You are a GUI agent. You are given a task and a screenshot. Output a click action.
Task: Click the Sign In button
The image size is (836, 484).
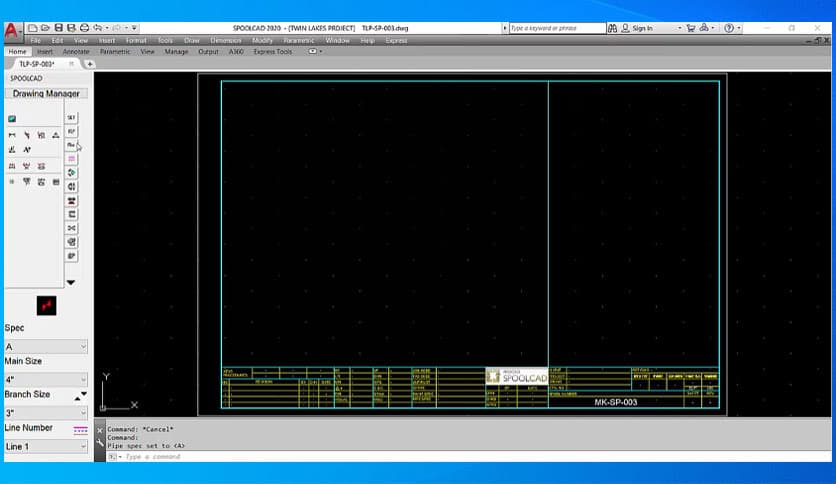(x=637, y=28)
